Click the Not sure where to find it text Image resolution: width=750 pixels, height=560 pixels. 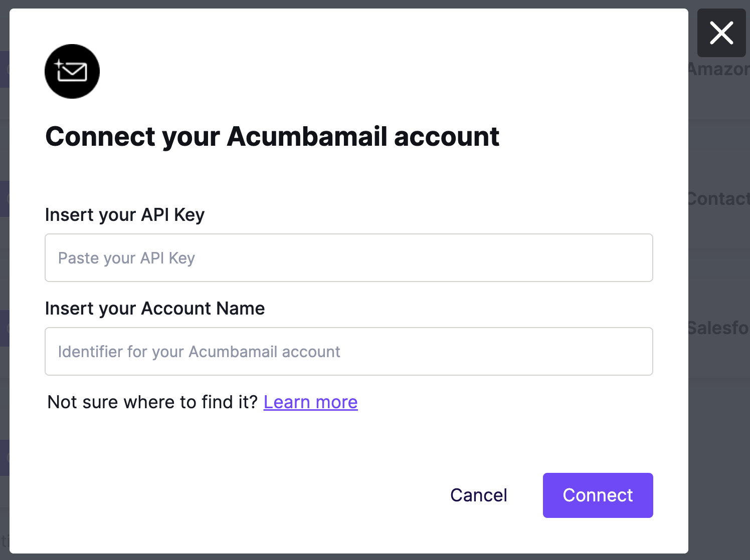pos(152,402)
